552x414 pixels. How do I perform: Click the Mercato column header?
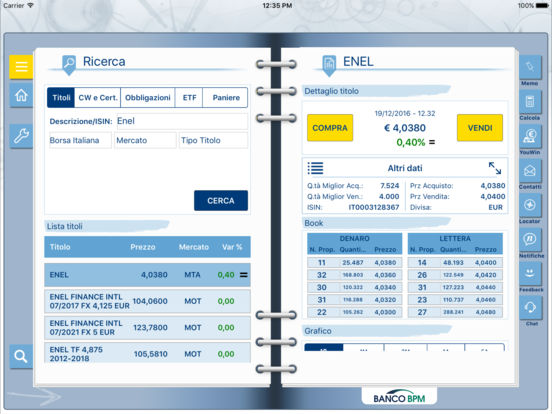(194, 247)
